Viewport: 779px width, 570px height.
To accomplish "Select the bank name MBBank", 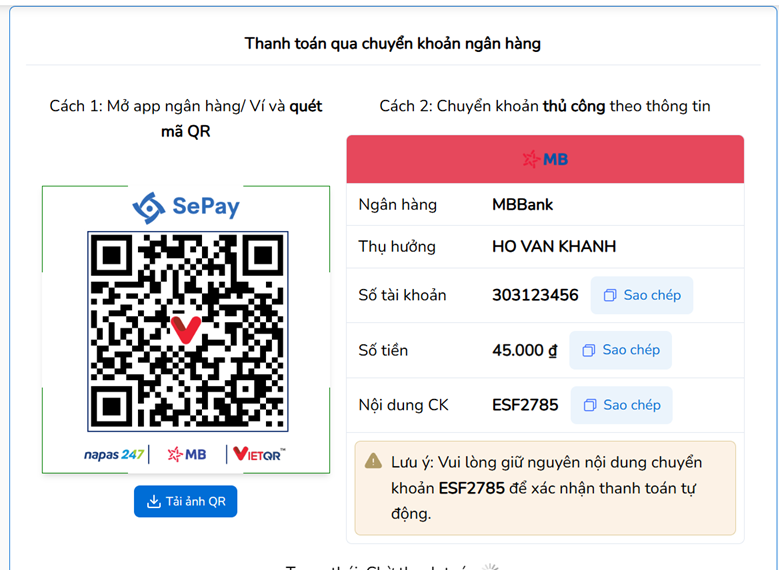I will [522, 205].
